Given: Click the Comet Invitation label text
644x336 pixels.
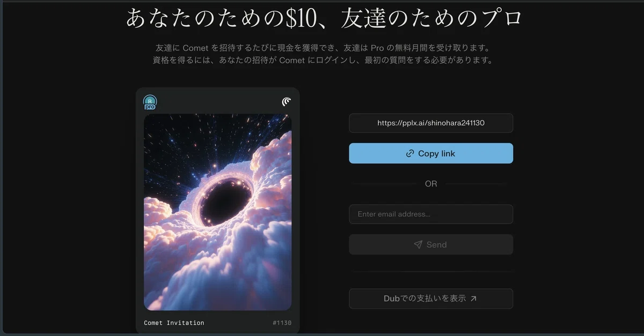Looking at the screenshot, I should tap(174, 323).
